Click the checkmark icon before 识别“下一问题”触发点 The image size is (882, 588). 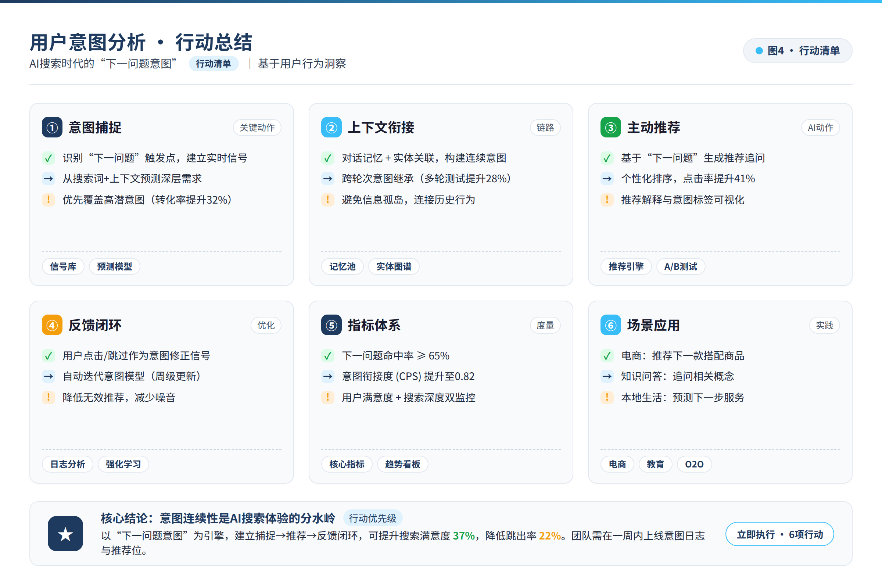point(49,158)
